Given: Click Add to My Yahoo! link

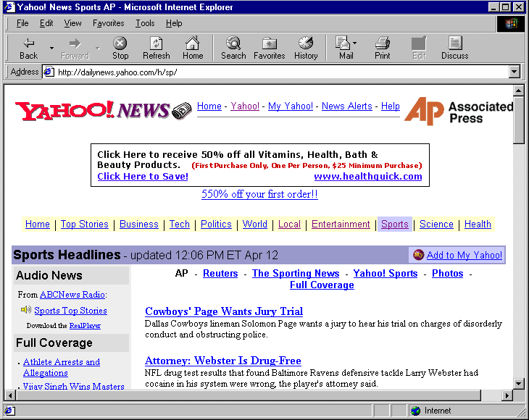Looking at the screenshot, I should click(x=465, y=255).
